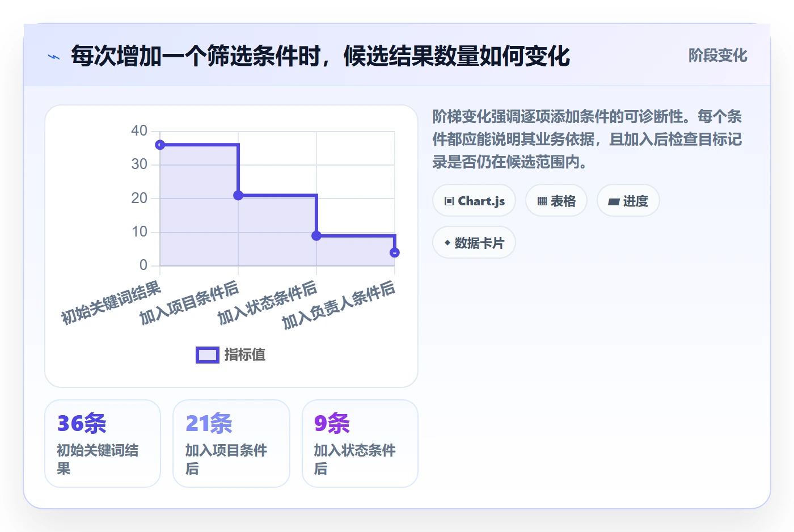
Task: Click the grid icon inside the 表格 chip
Action: coord(542,201)
